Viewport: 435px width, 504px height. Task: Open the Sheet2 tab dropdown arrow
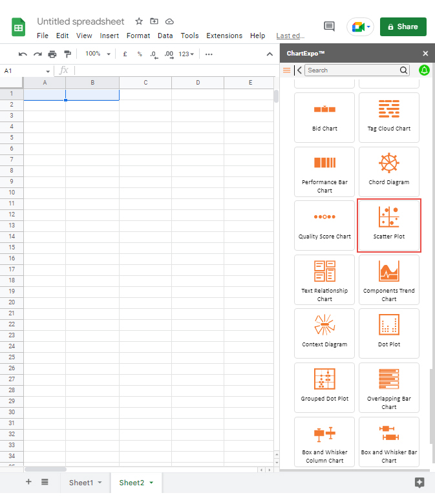[x=151, y=483]
